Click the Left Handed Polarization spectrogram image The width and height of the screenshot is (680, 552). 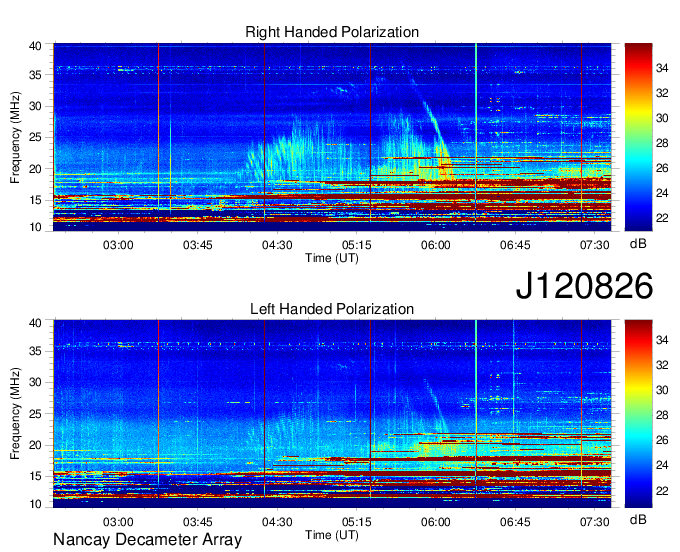pyautogui.click(x=332, y=414)
